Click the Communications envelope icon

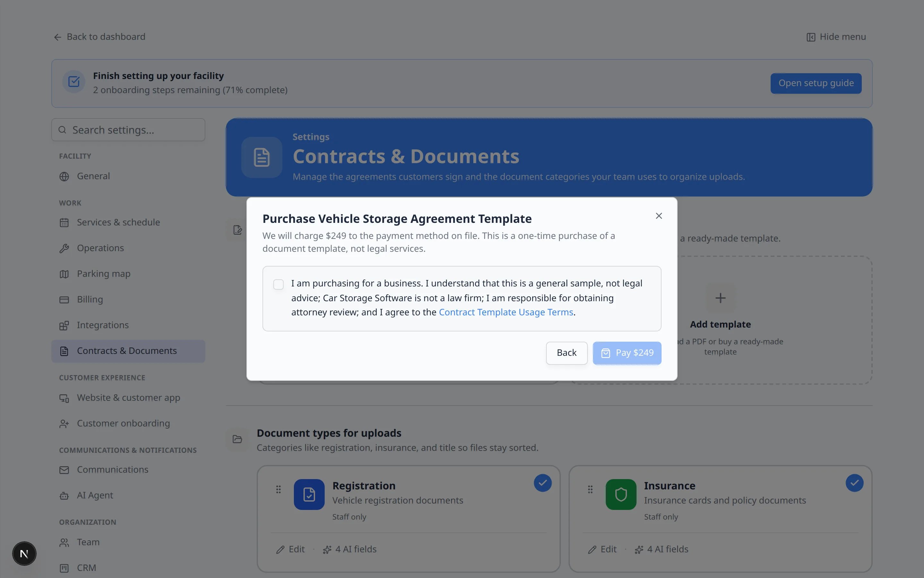[x=64, y=470]
